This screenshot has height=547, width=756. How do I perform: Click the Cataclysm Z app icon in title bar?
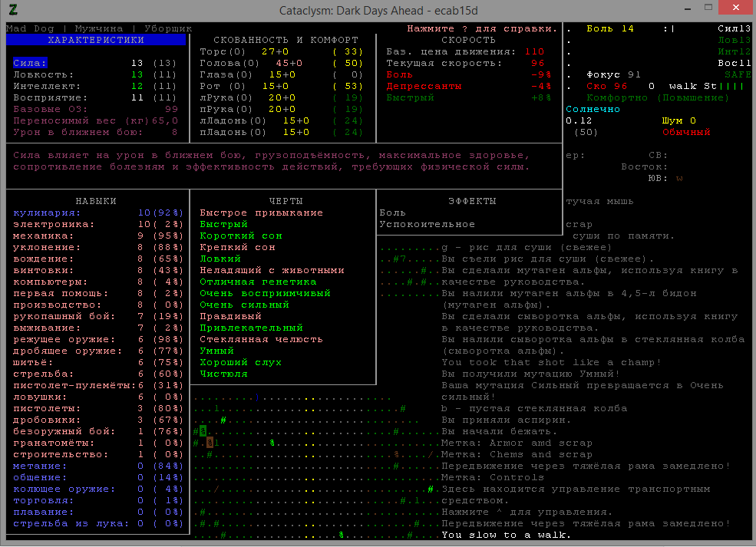click(x=13, y=9)
